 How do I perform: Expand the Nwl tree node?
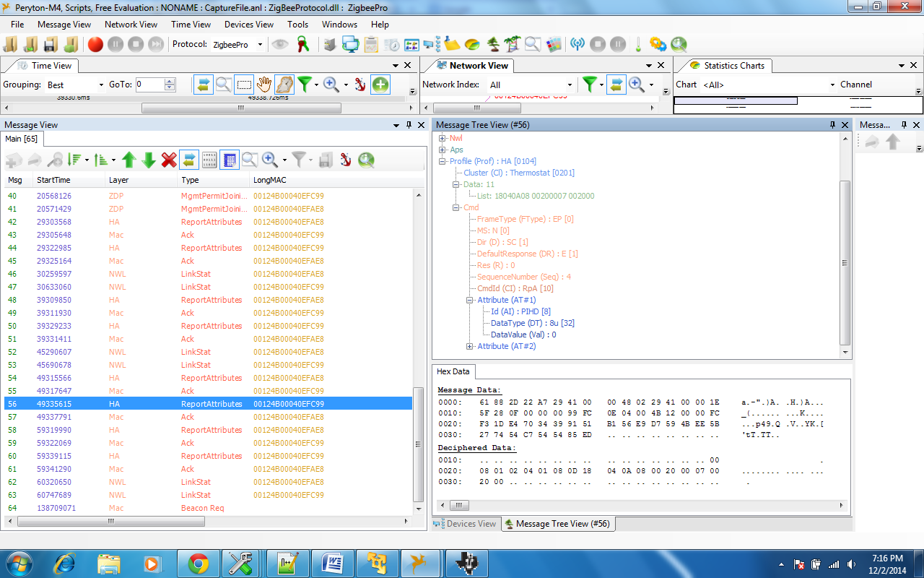443,138
